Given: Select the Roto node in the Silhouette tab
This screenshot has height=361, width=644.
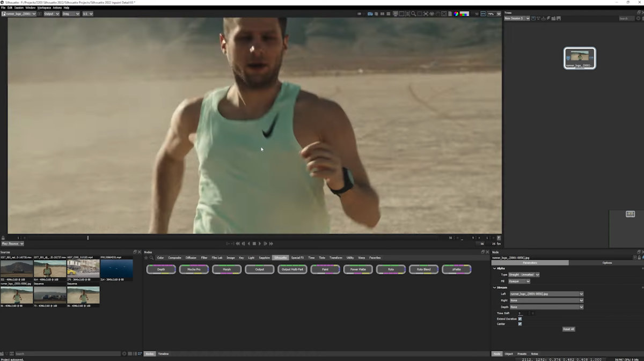Looking at the screenshot, I should [391, 269].
